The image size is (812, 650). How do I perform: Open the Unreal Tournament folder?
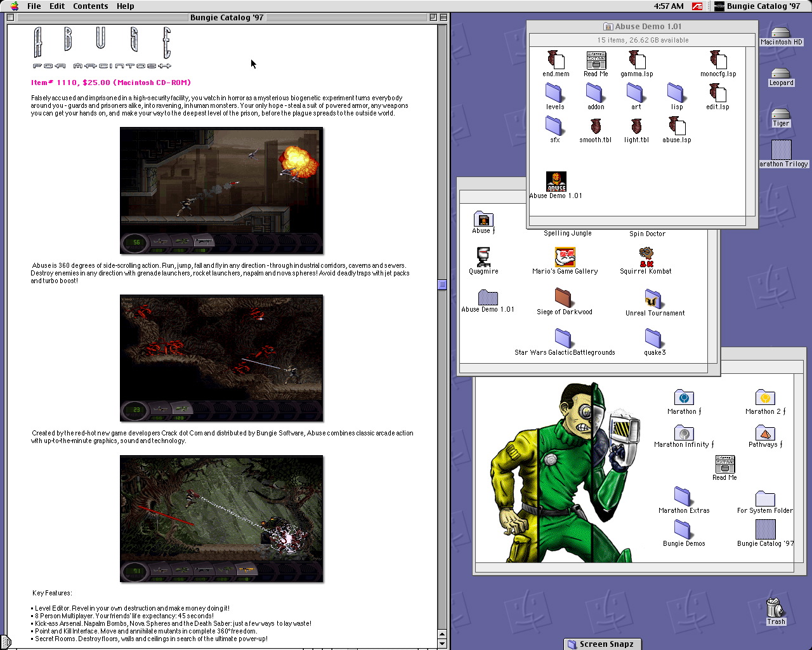pyautogui.click(x=654, y=298)
